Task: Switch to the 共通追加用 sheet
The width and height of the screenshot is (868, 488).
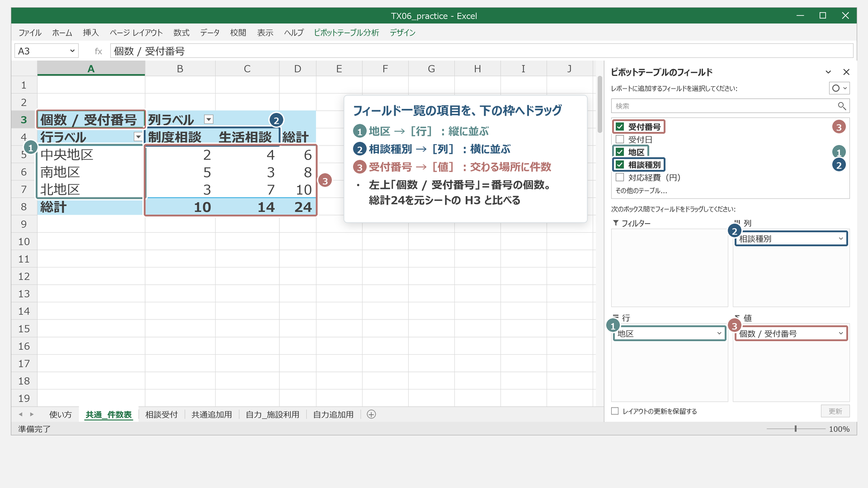Action: (x=212, y=414)
